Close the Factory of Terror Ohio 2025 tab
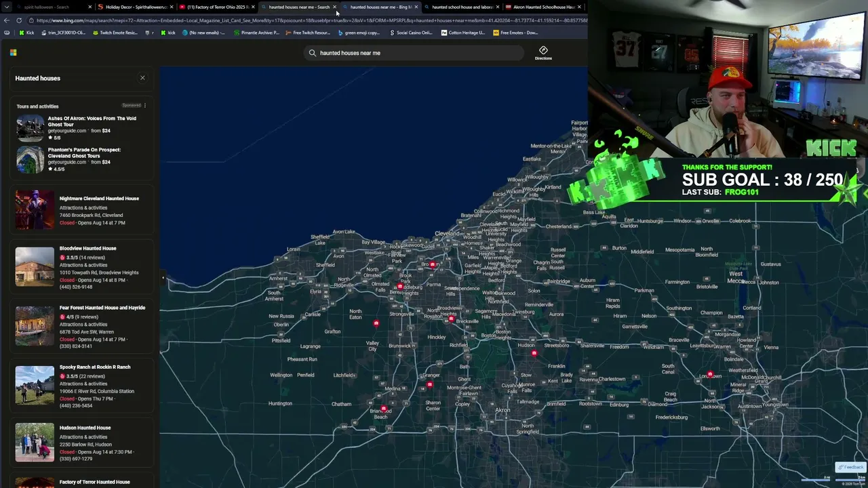Viewport: 868px width, 488px height. tap(253, 7)
